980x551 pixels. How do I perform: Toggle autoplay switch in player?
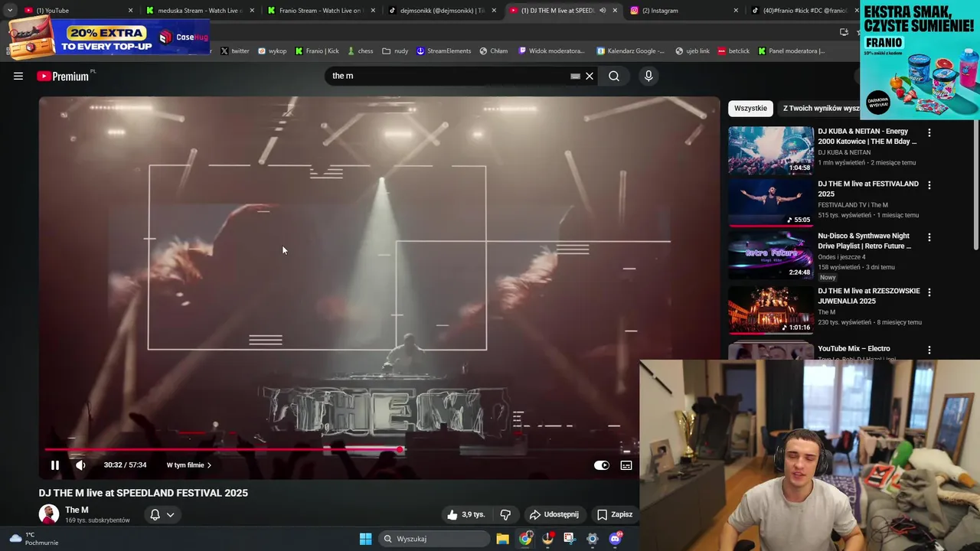coord(602,465)
